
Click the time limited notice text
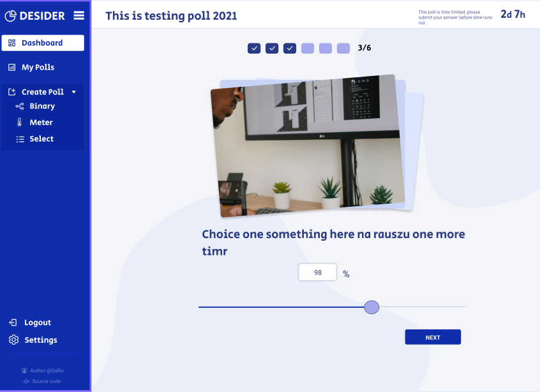pyautogui.click(x=455, y=17)
